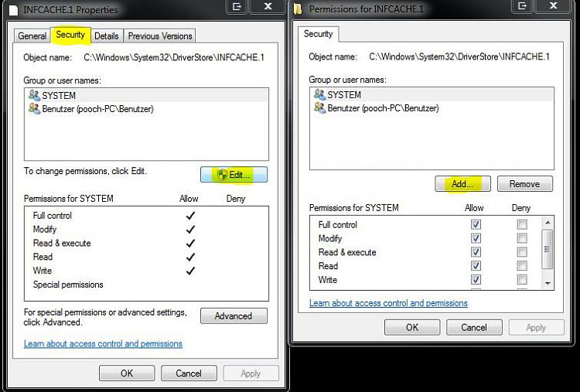The height and width of the screenshot is (392, 580).
Task: Click scroll down arrow in permissions list
Action: coord(548,284)
